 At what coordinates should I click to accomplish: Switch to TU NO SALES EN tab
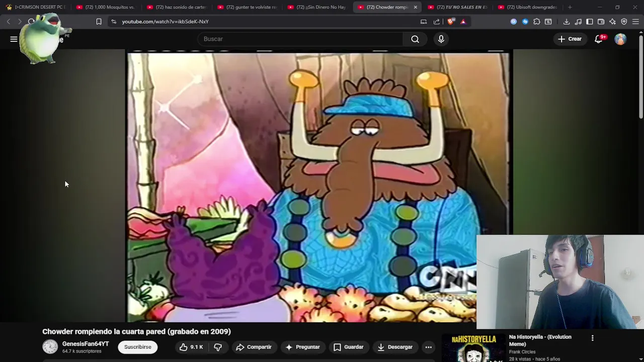457,7
